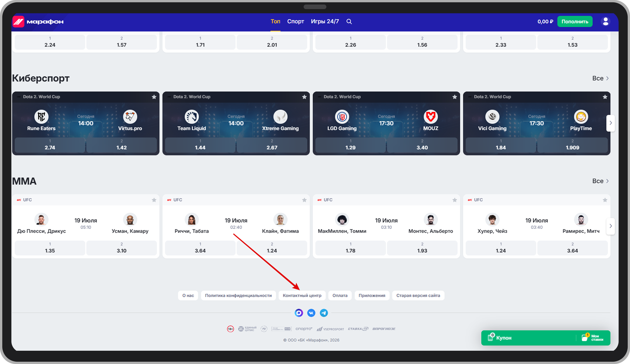Open the search magnifier icon

click(x=349, y=21)
